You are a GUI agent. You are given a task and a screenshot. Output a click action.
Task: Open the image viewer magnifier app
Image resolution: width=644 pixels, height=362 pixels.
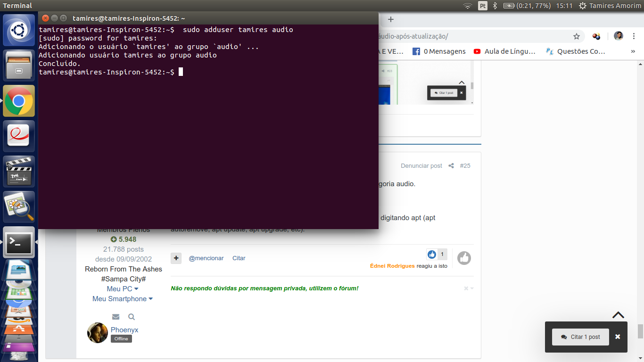pyautogui.click(x=19, y=207)
